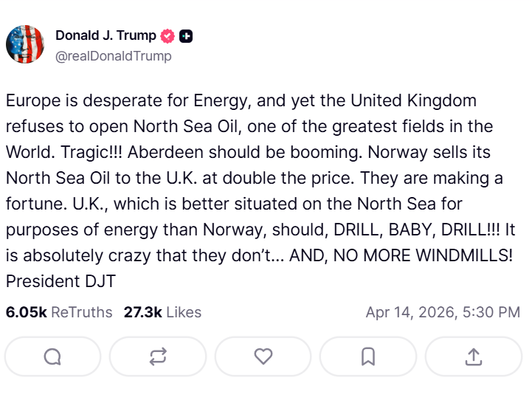The image size is (532, 400).
Task: Click the dark plus badge beside the name
Action: coord(187,36)
